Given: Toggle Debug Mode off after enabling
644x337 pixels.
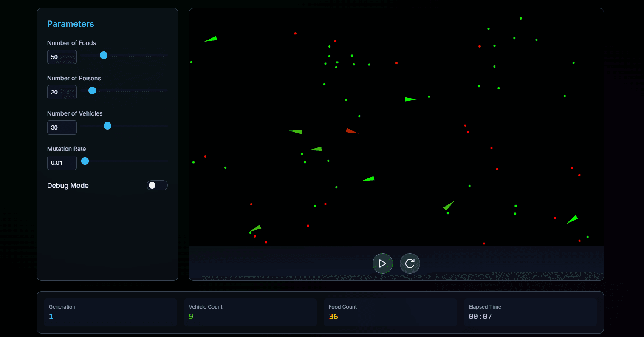Looking at the screenshot, I should point(157,185).
